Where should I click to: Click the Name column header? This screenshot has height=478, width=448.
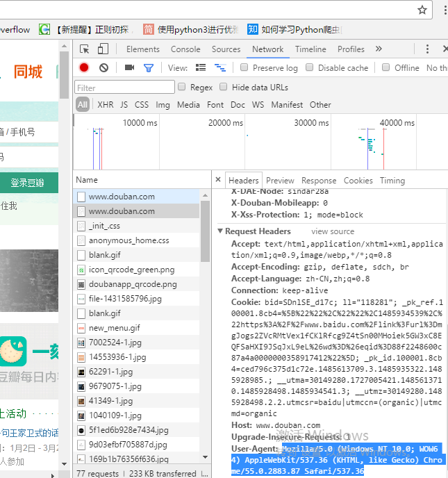[x=142, y=179]
